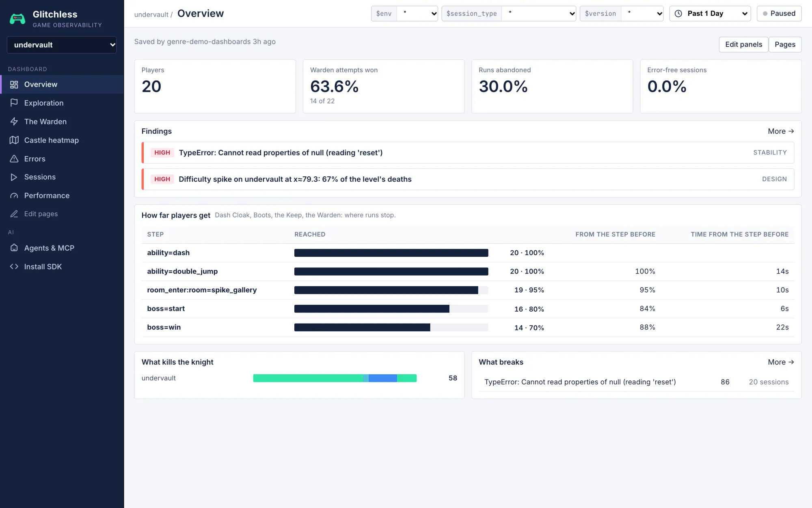The image size is (812, 508).
Task: Click the Edit panels button
Action: (x=743, y=45)
